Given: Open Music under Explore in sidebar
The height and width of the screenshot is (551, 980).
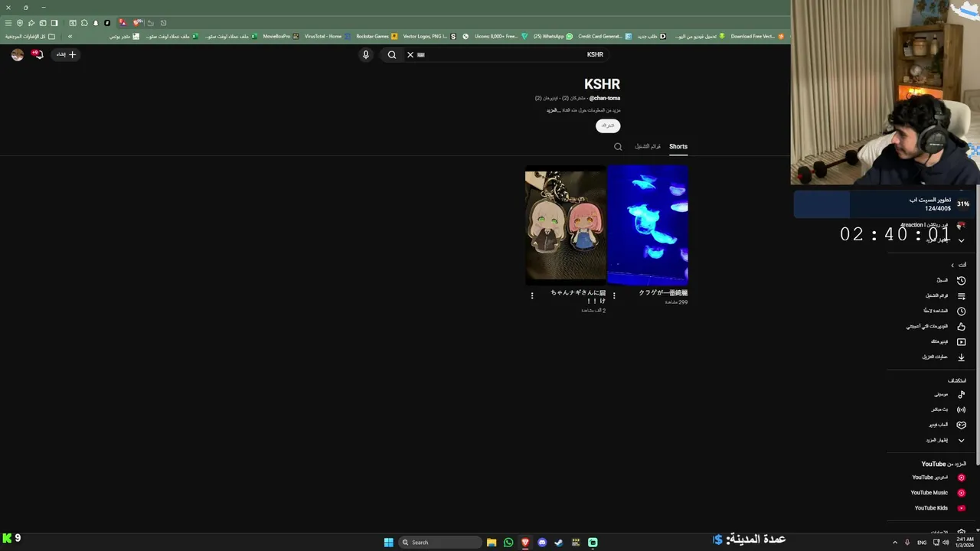Looking at the screenshot, I should click(x=949, y=394).
